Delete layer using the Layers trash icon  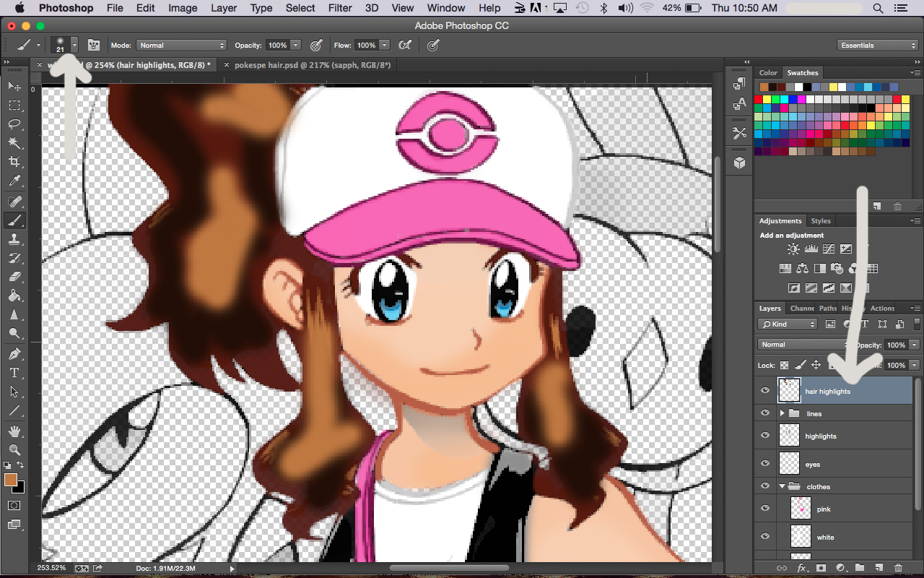click(x=898, y=569)
